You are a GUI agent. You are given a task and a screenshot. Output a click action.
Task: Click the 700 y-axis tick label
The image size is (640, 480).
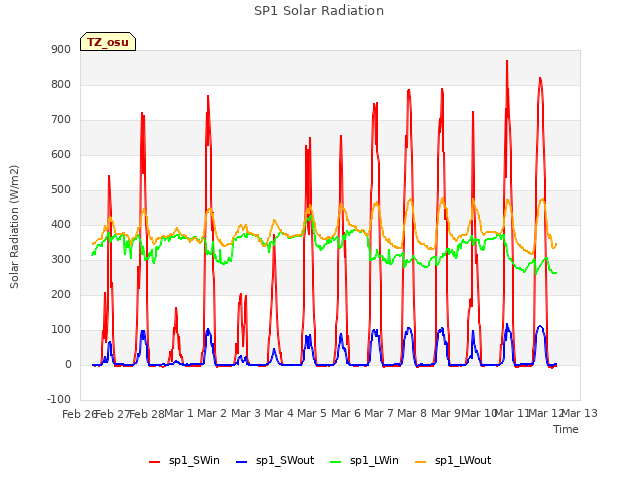(61, 120)
